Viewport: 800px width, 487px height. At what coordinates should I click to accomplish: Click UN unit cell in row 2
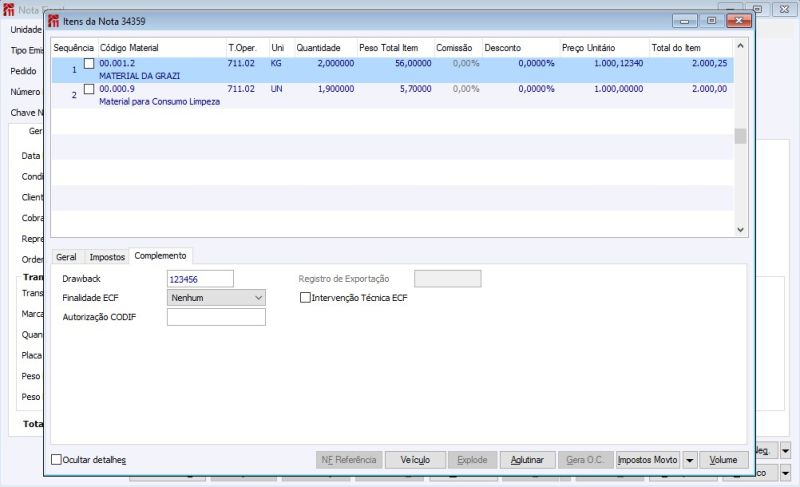point(277,89)
